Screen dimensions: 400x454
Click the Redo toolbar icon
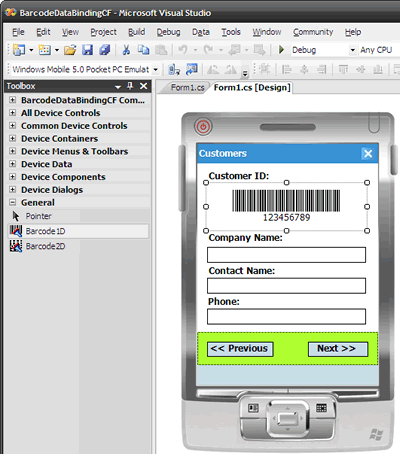(x=208, y=50)
